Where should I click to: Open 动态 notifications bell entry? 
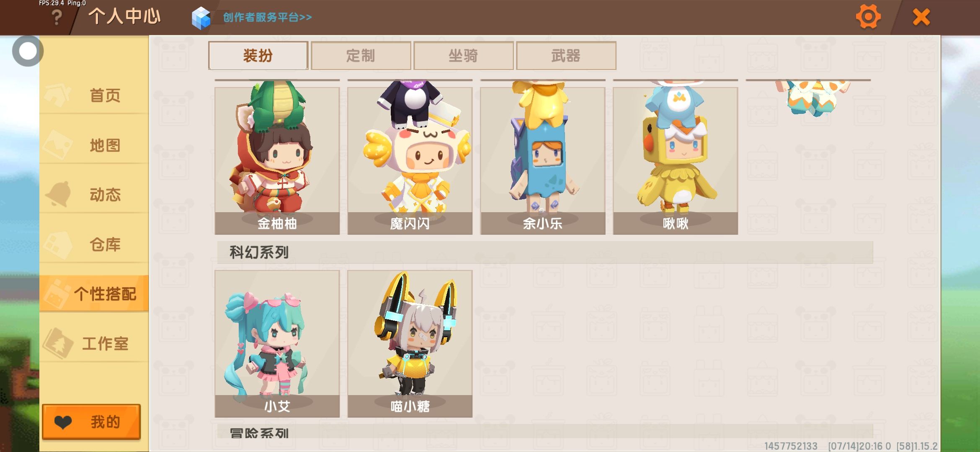coord(94,195)
